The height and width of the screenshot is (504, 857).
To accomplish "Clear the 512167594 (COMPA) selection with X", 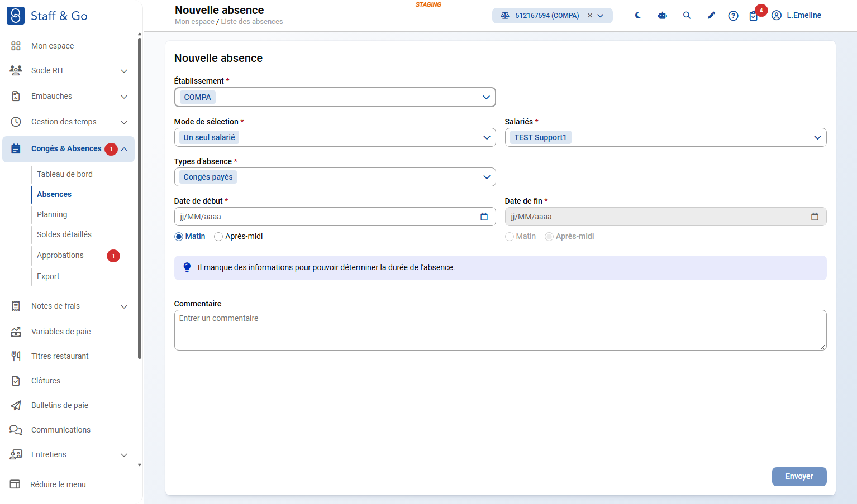I will (x=589, y=16).
